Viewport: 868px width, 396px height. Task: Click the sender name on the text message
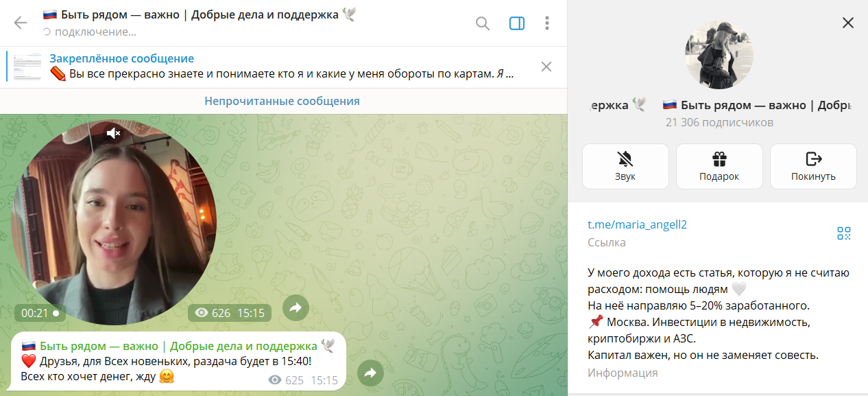(x=178, y=345)
